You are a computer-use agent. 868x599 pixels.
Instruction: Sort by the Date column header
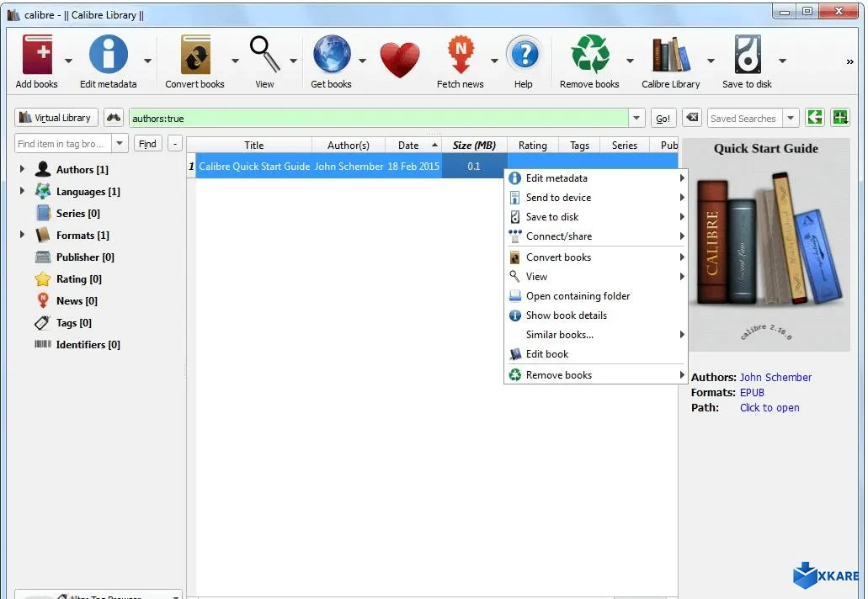[x=413, y=146]
